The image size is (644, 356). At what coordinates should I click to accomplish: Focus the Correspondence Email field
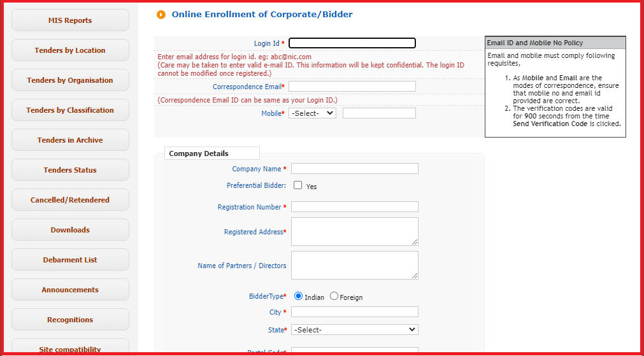(x=352, y=87)
